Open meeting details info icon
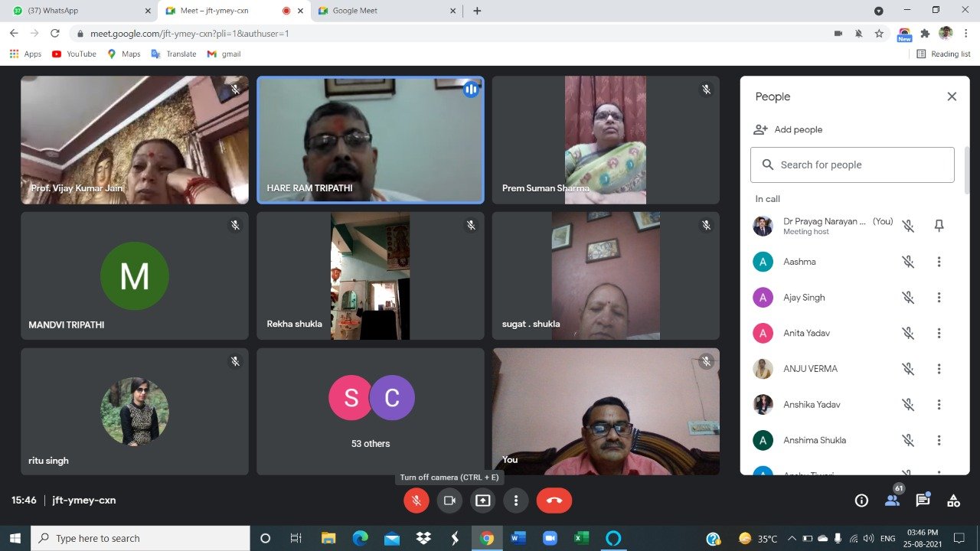 coord(861,500)
